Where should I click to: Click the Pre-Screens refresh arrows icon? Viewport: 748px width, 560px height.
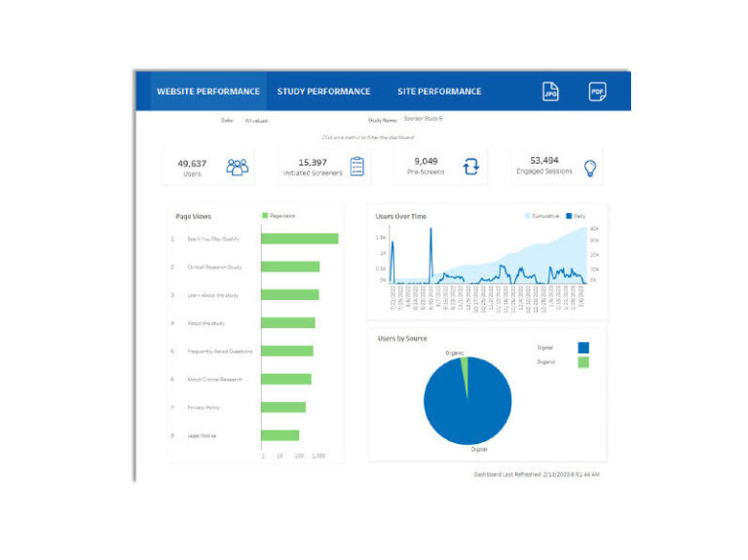[471, 167]
